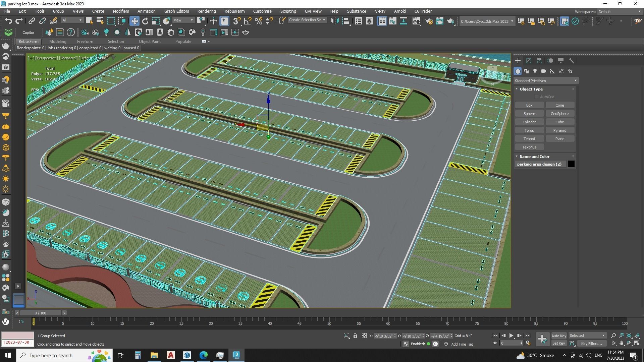644x362 pixels.
Task: Play the animation
Action: 511,335
